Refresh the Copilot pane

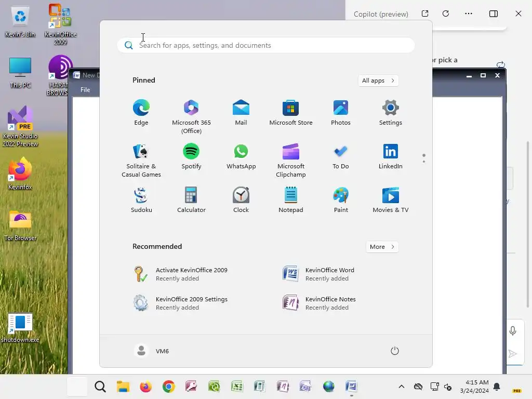446,14
